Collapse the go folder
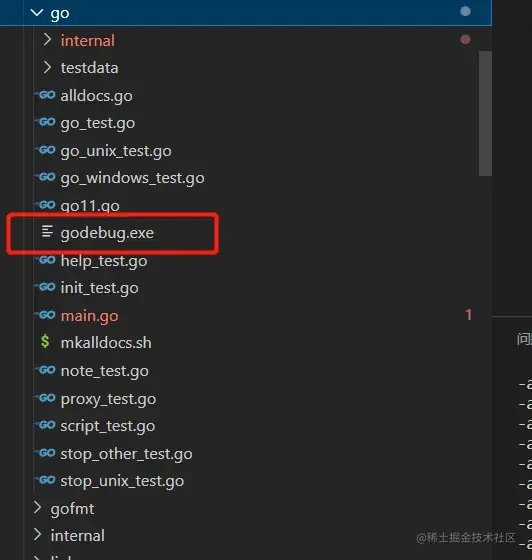This screenshot has height=560, width=532. click(37, 13)
